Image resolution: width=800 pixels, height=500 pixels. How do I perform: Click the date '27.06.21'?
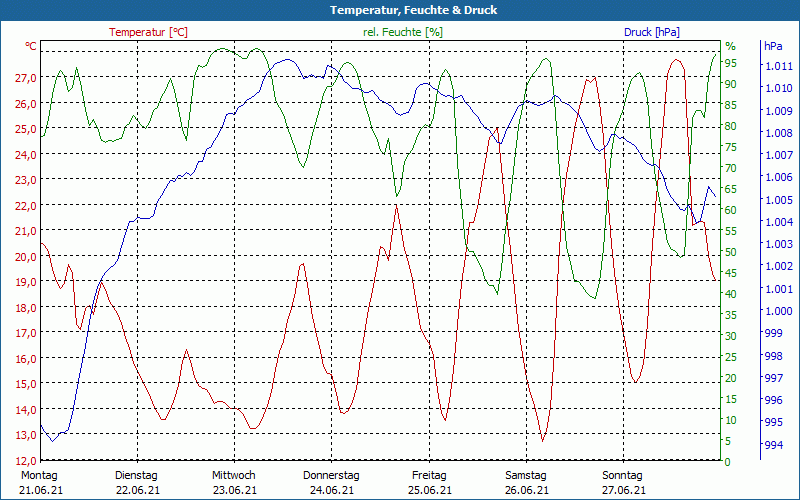623,490
